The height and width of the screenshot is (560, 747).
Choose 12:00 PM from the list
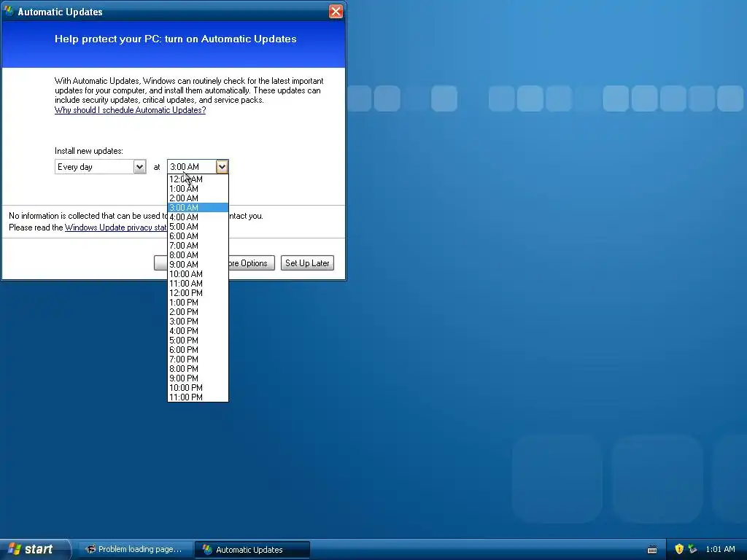pyautogui.click(x=198, y=293)
